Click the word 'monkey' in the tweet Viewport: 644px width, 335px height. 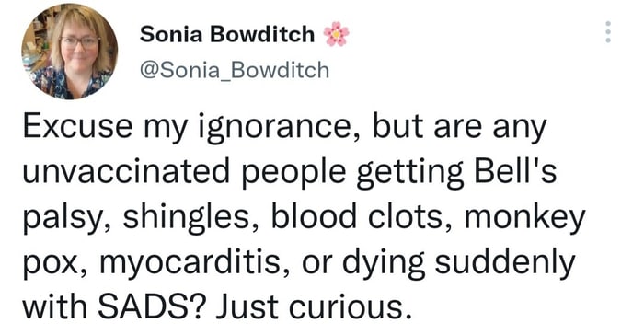click(525, 219)
